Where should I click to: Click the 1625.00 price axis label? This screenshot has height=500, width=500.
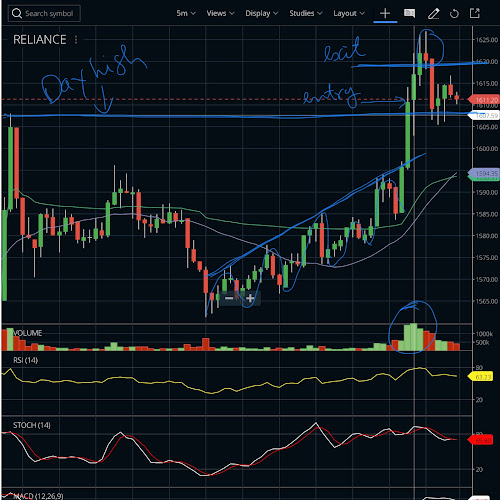coord(487,40)
